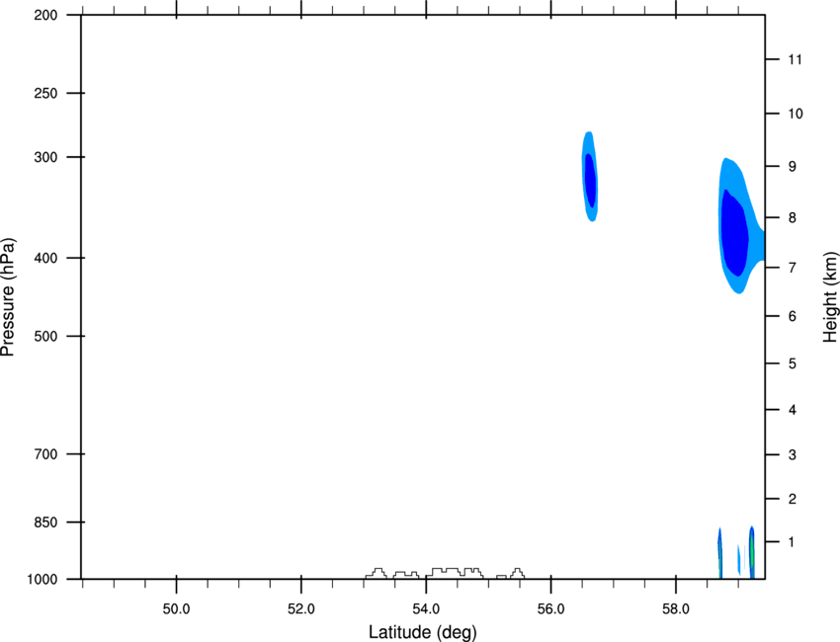Click the 52.0 latitude tick label
The width and height of the screenshot is (840, 642).
301,609
